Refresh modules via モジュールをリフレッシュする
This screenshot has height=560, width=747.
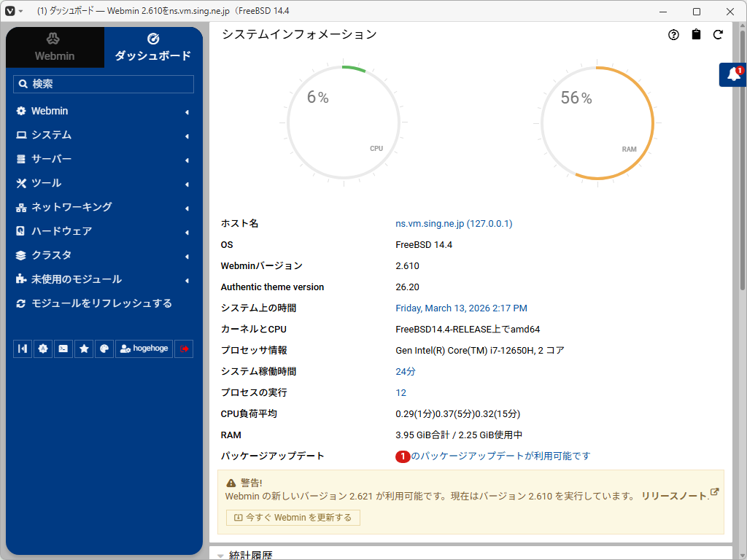click(101, 303)
